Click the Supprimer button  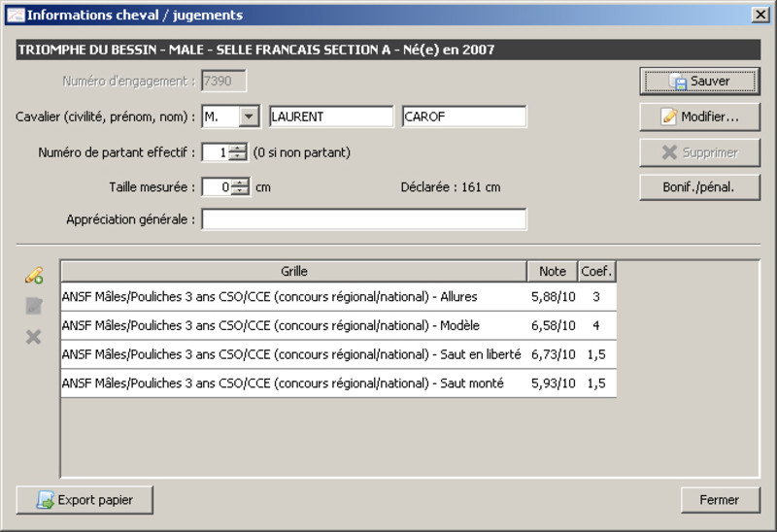pos(699,152)
